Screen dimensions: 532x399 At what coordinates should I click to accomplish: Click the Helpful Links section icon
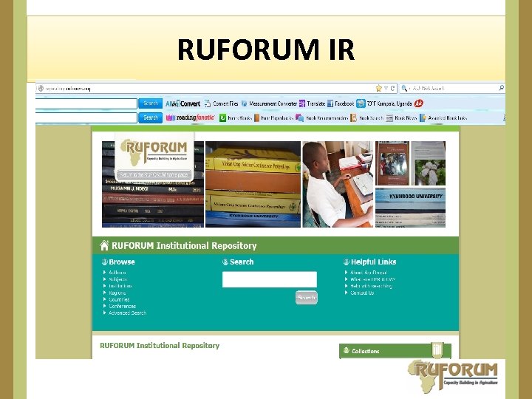pyautogui.click(x=346, y=262)
